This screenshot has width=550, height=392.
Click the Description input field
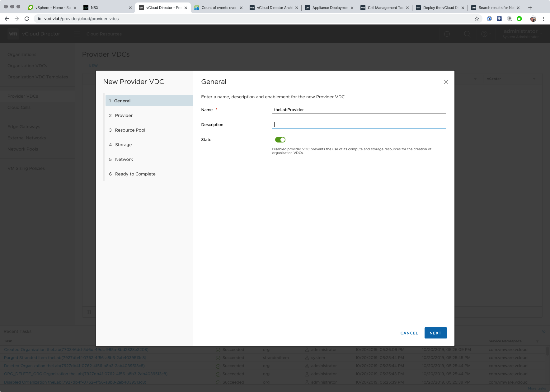359,125
